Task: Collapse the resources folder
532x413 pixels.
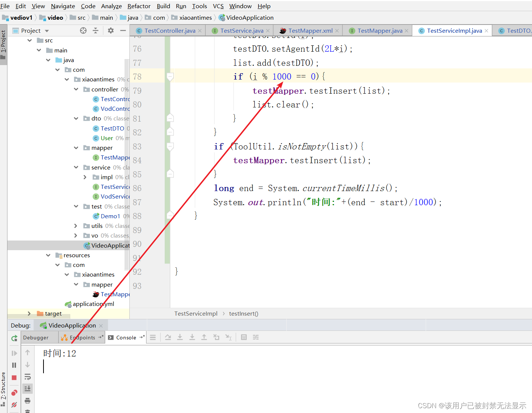Action: point(48,255)
